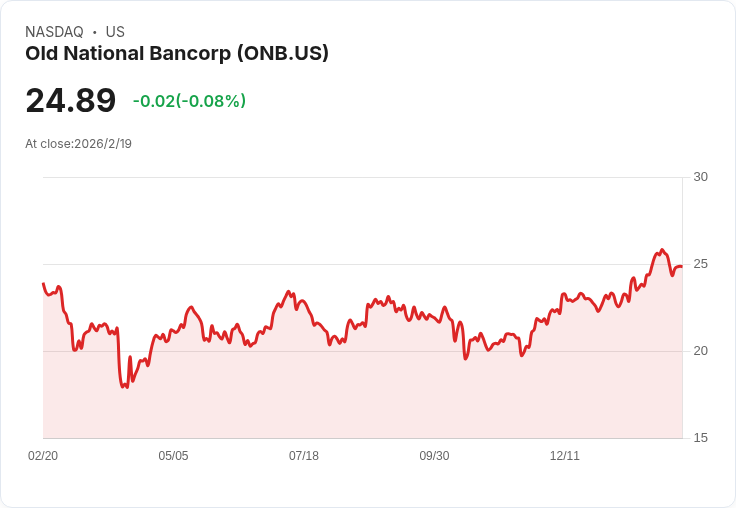
Task: Click the 15 price axis label
Action: click(x=700, y=438)
